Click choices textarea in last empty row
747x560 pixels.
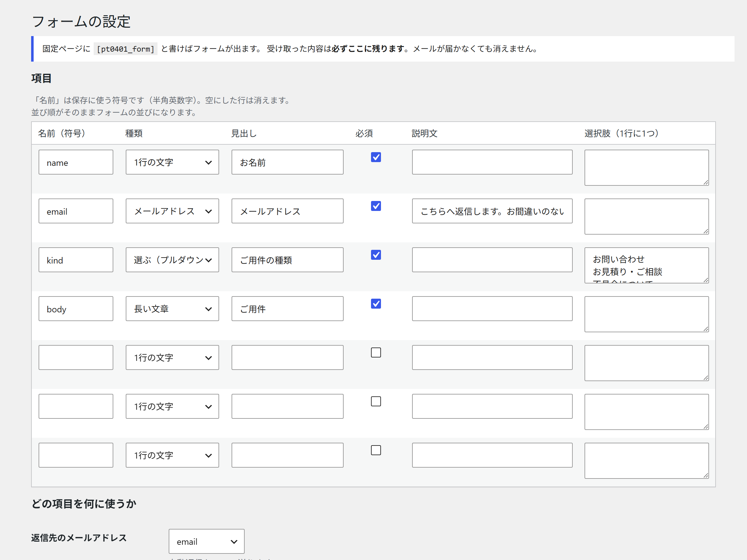(647, 461)
